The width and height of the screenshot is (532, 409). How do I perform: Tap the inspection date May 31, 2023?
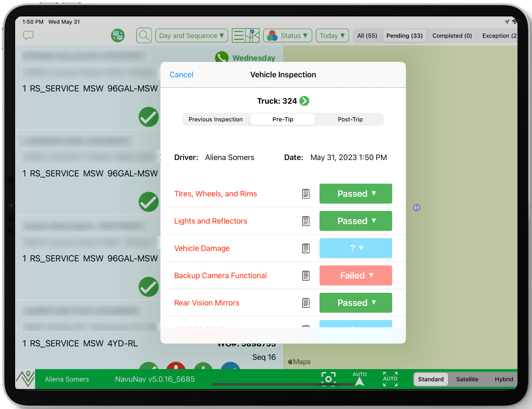[349, 157]
